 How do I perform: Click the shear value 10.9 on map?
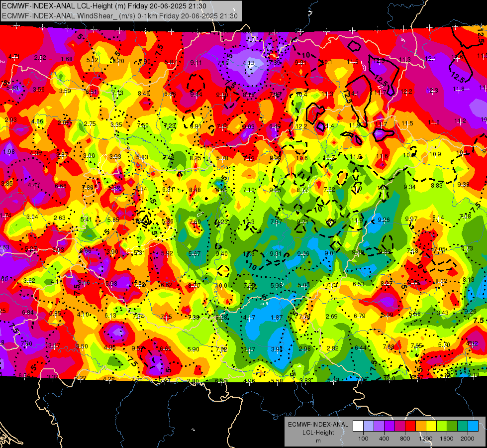coord(435,154)
